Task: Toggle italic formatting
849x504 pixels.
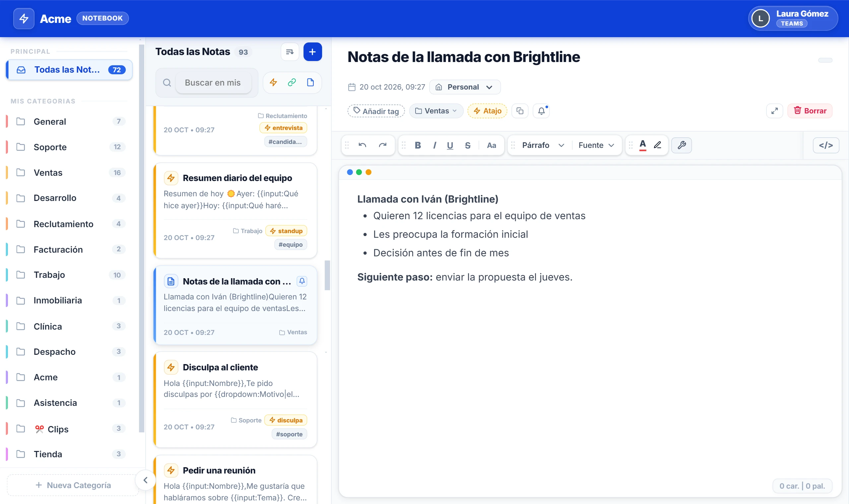Action: pos(434,145)
